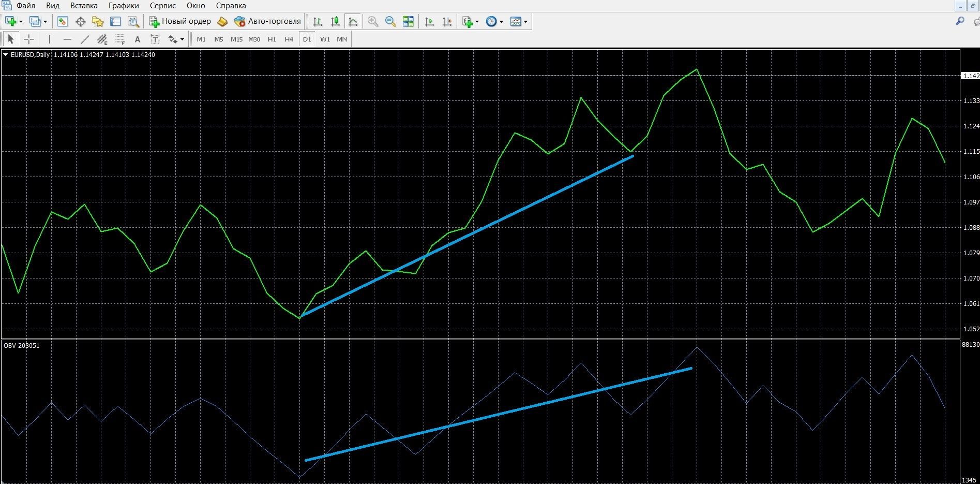Open the Графики menu

tap(124, 6)
